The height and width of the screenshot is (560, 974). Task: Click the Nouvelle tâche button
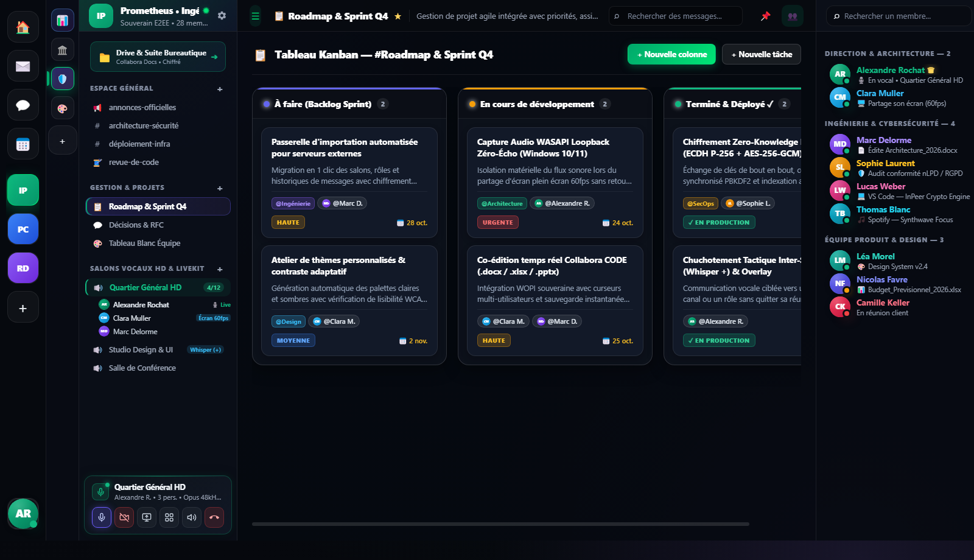point(762,54)
